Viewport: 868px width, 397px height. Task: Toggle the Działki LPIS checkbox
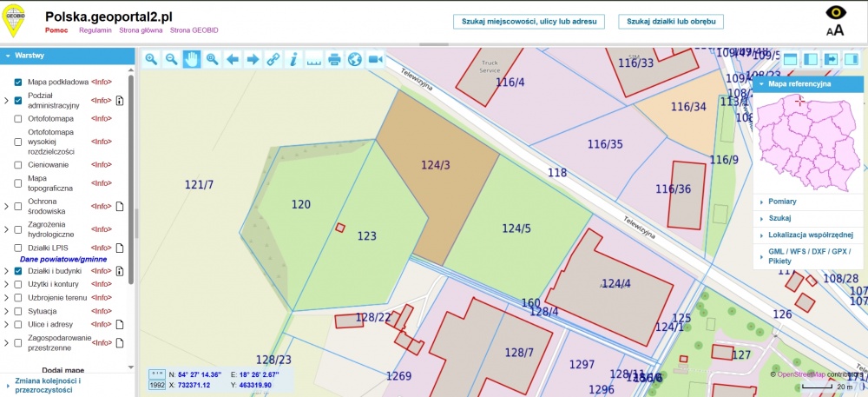pos(17,248)
